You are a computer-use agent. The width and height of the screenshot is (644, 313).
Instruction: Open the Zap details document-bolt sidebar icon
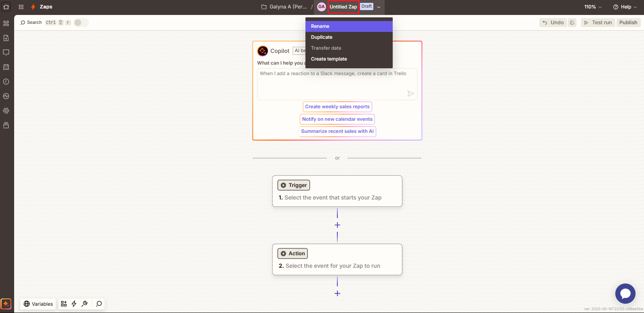tap(6, 38)
